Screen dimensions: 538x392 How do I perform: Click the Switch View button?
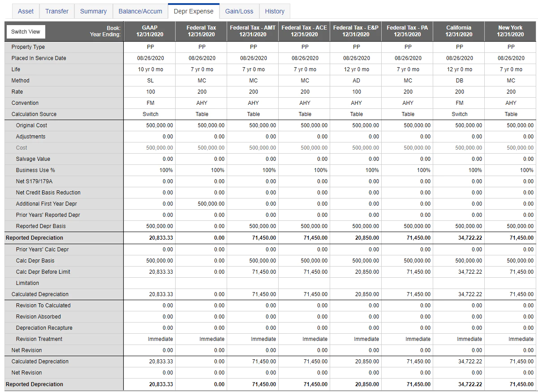coord(26,31)
